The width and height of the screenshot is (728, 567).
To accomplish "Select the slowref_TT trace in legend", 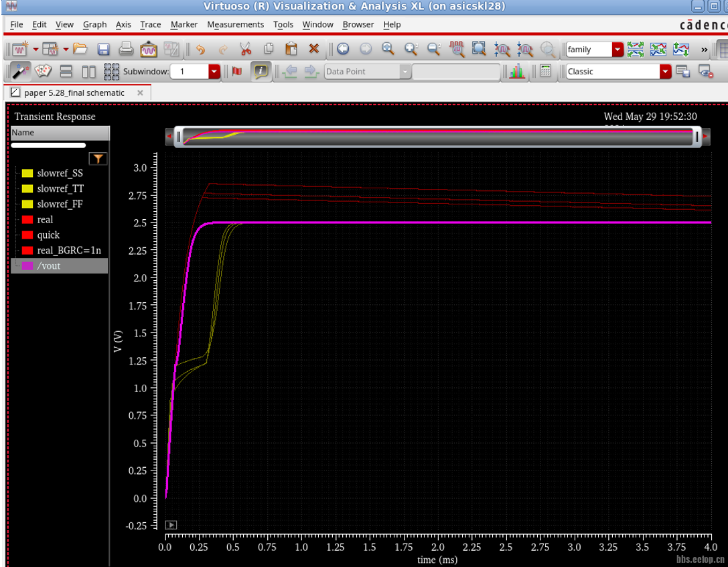I will [60, 189].
